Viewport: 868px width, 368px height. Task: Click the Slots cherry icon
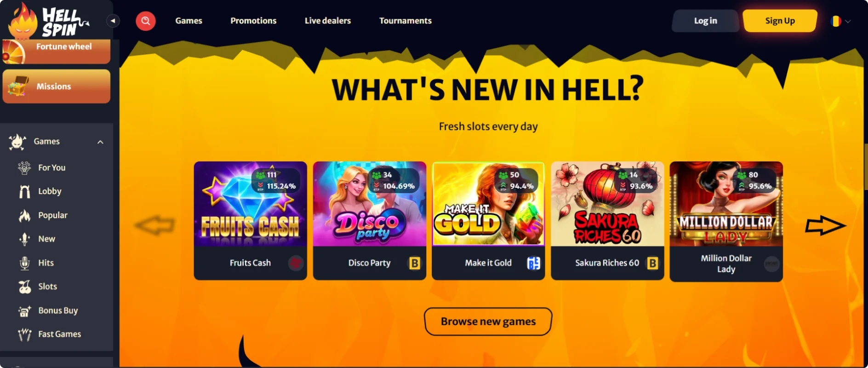coord(25,287)
